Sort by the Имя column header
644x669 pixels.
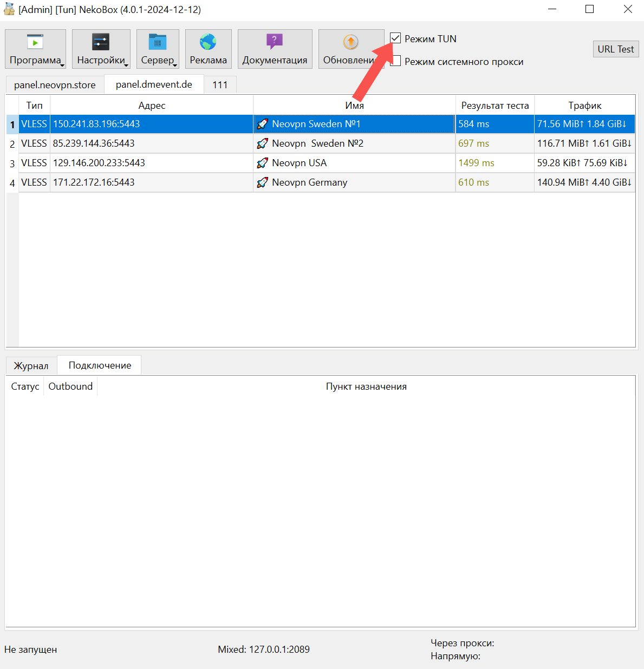click(354, 106)
